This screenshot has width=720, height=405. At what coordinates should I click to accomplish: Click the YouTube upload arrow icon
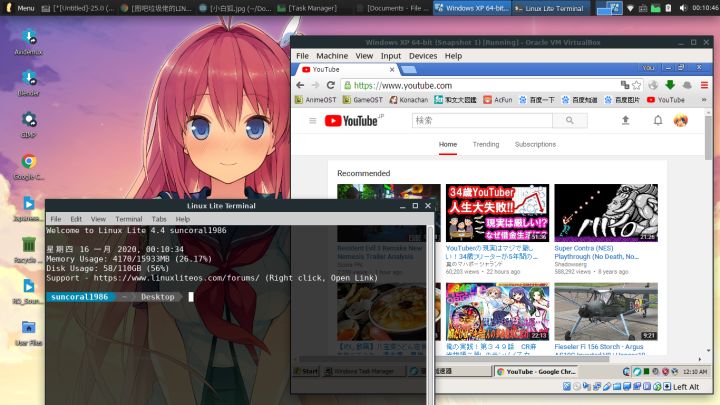coord(625,120)
